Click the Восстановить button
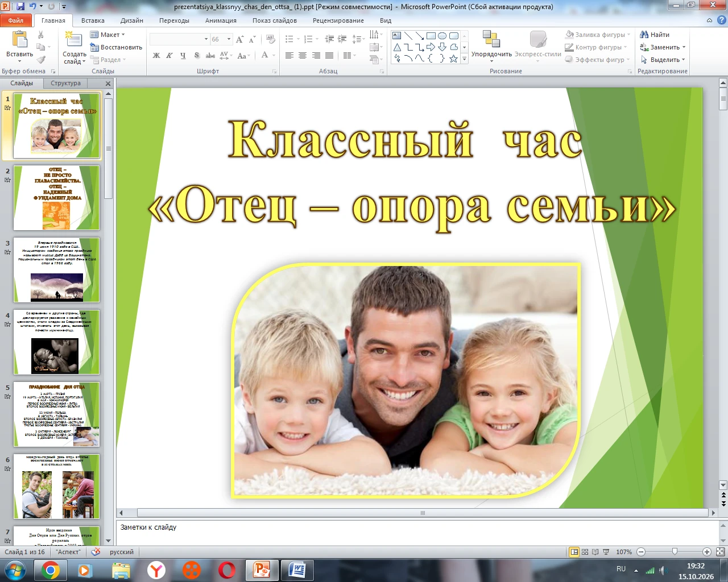The width and height of the screenshot is (728, 582). coord(116,47)
